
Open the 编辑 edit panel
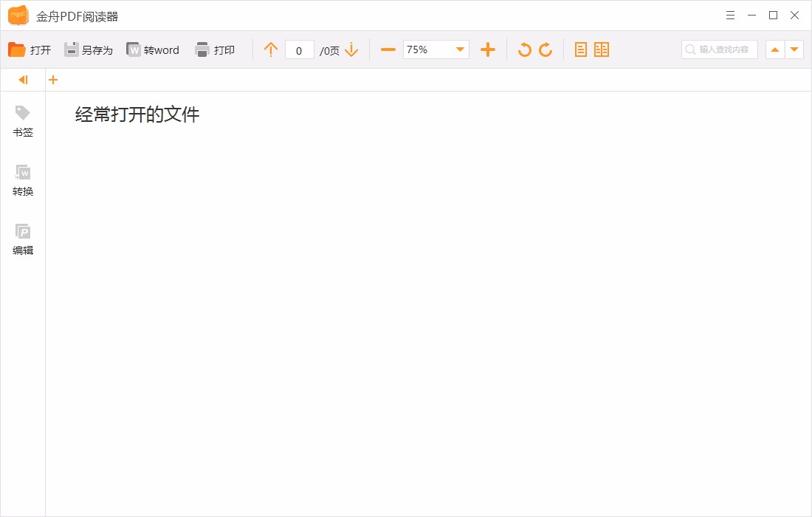(23, 238)
